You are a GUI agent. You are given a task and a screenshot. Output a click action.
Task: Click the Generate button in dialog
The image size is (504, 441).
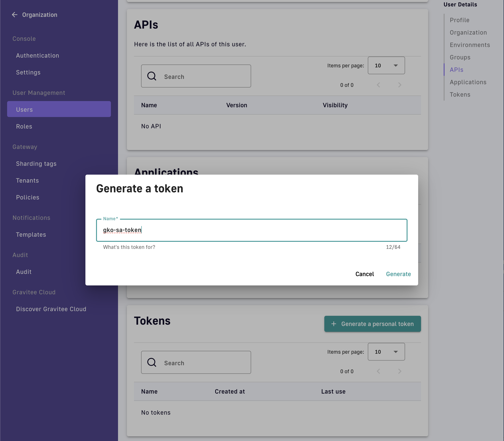pyautogui.click(x=398, y=274)
